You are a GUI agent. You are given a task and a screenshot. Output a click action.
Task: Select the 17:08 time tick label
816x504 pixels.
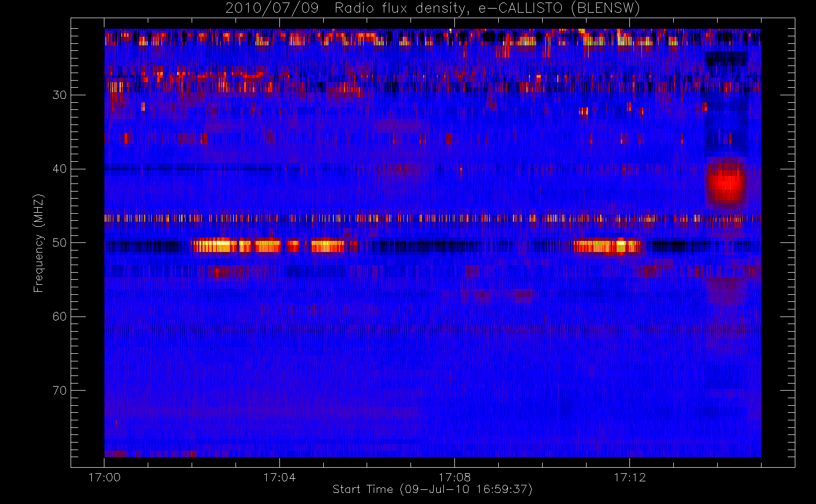tap(454, 477)
